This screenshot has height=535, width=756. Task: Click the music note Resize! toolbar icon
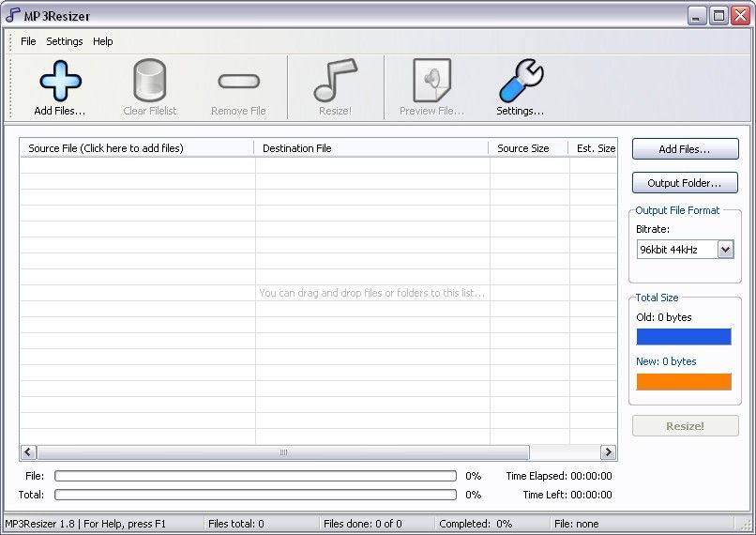click(336, 80)
